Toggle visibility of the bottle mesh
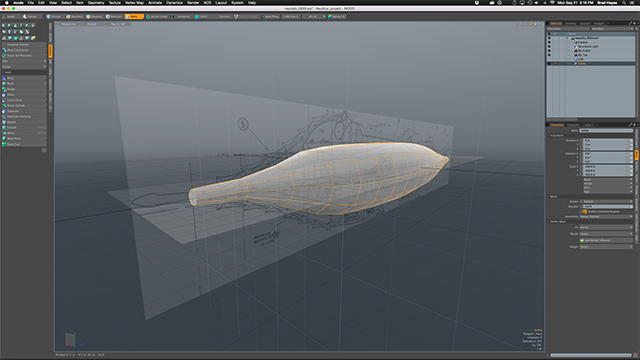The width and height of the screenshot is (640, 360). [549, 64]
